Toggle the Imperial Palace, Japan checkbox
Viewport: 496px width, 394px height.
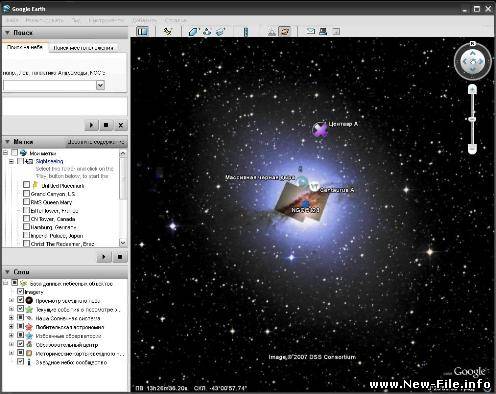26,235
